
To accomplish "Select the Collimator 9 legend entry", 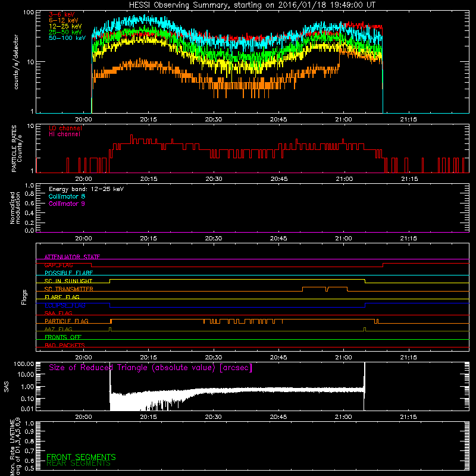I will coord(67,203).
